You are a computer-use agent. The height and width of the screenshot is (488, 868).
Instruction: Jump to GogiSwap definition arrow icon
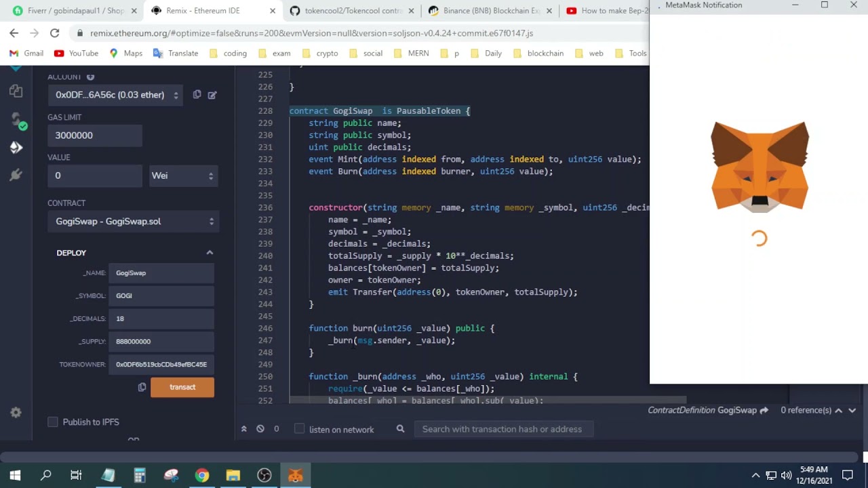click(x=764, y=410)
